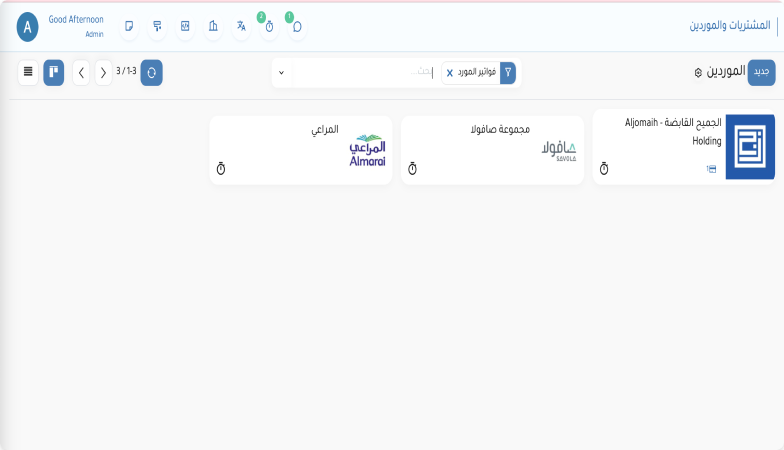Open المشتريات والموردين menu
Screen dimensions: 784x450
(730, 26)
